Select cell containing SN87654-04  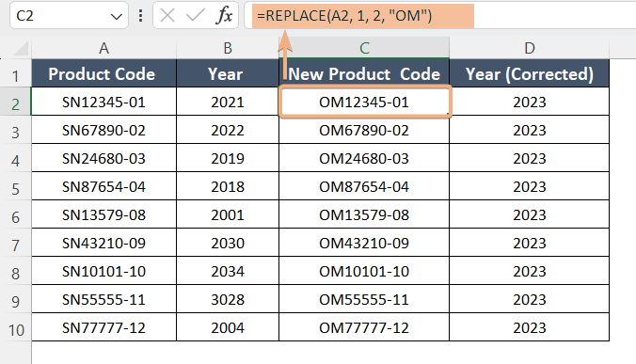click(x=103, y=186)
